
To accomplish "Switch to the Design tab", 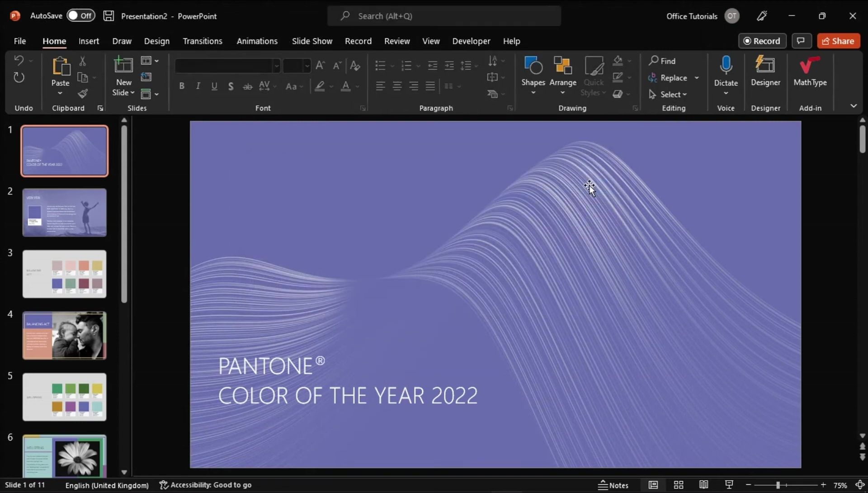I will pyautogui.click(x=157, y=41).
